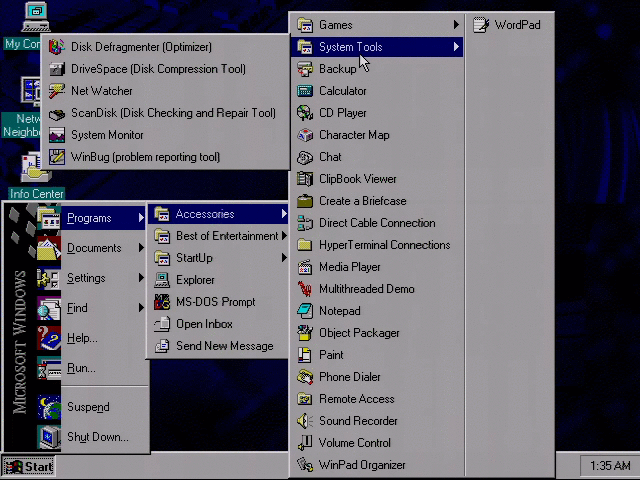Expand the Programs submenu arrow
This screenshot has width=640, height=480.
[141, 218]
